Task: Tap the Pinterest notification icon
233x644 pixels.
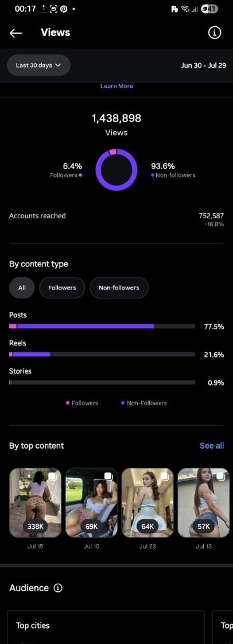Action: (x=64, y=9)
